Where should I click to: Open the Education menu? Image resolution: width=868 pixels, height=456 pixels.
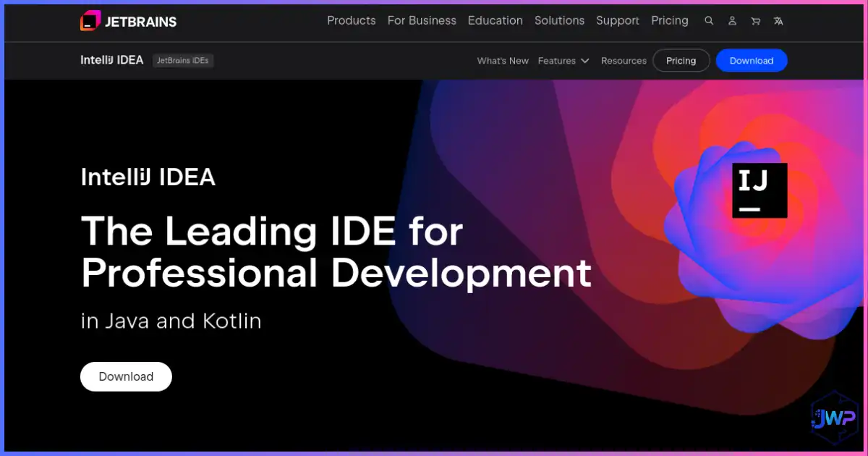click(495, 20)
